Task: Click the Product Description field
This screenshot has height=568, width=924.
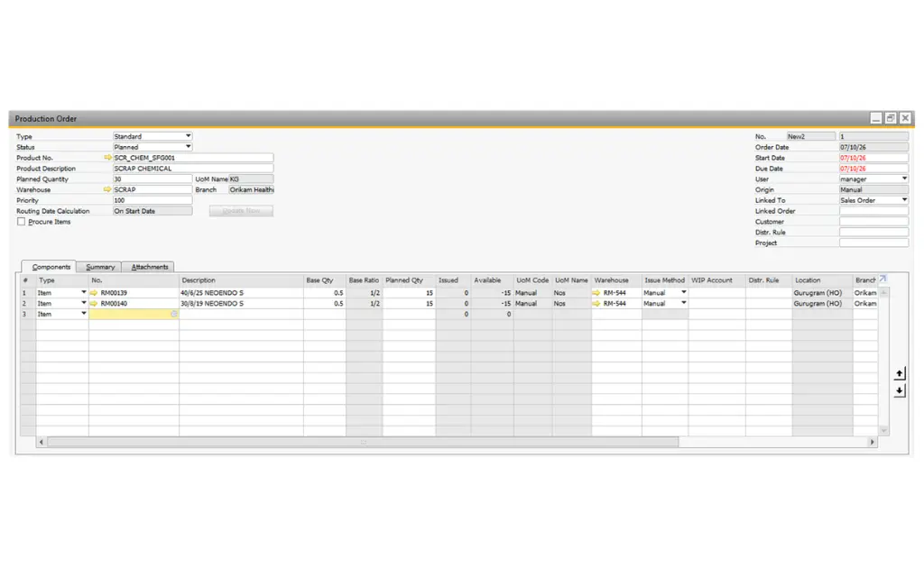Action: tap(193, 169)
